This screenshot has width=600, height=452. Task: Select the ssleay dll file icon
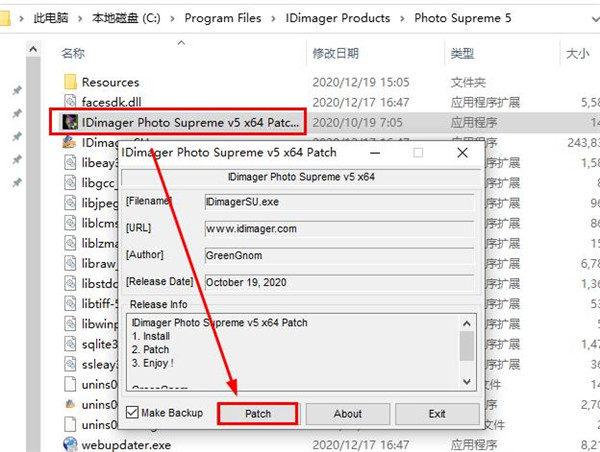point(70,364)
